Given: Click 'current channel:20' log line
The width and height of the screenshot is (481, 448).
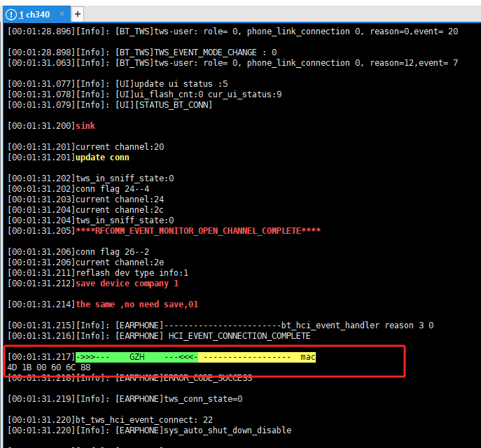Looking at the screenshot, I should (86, 147).
